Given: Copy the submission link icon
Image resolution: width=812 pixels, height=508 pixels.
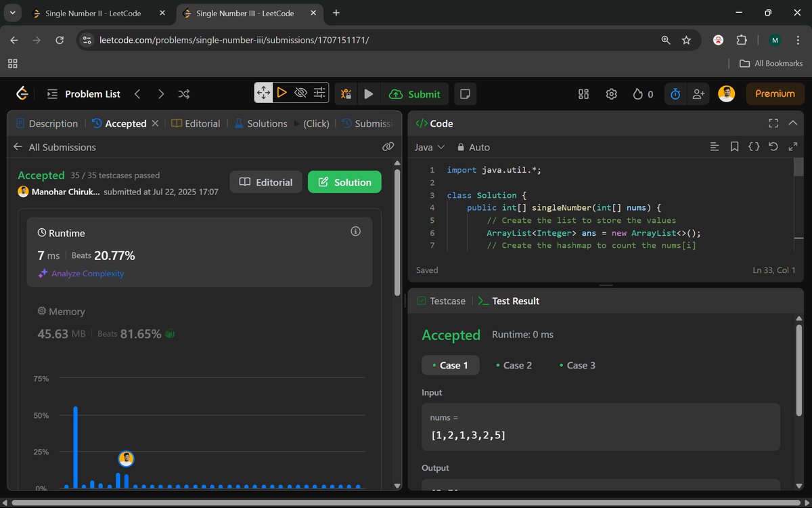Looking at the screenshot, I should click(x=388, y=146).
